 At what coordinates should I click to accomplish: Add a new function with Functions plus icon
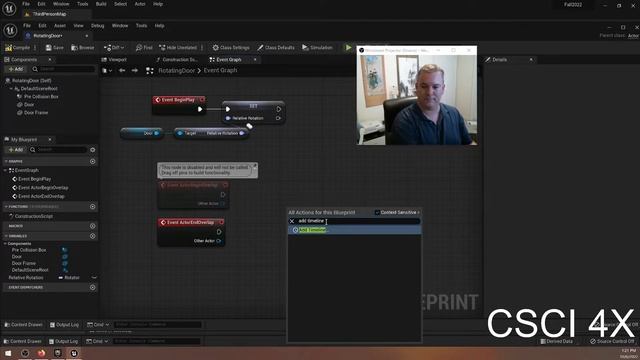click(93, 207)
